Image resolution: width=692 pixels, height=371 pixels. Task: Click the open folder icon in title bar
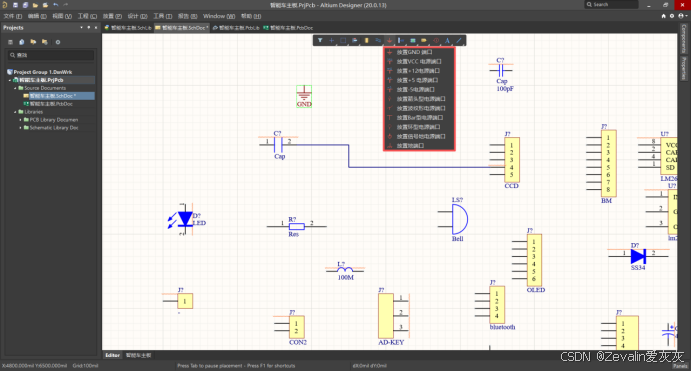35,5
